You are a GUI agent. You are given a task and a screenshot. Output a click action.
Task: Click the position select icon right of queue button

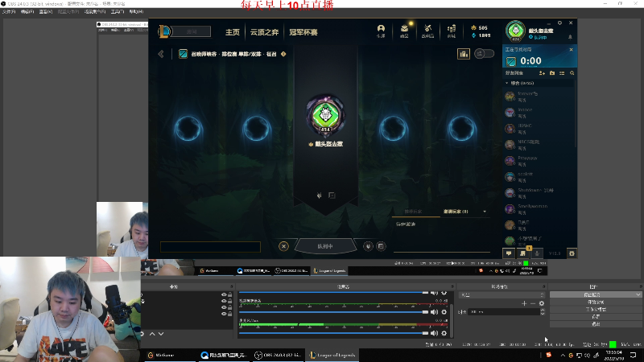[x=368, y=246]
